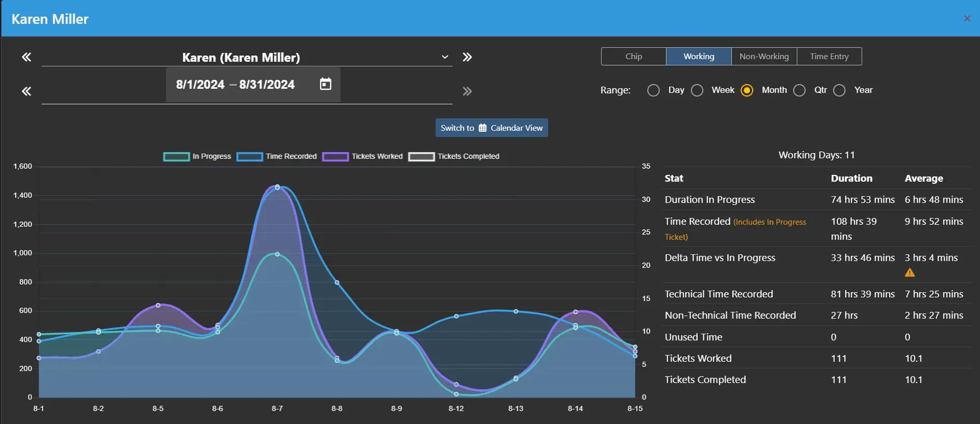The width and height of the screenshot is (980, 424).
Task: Open the Time Entry tab
Action: (x=829, y=57)
